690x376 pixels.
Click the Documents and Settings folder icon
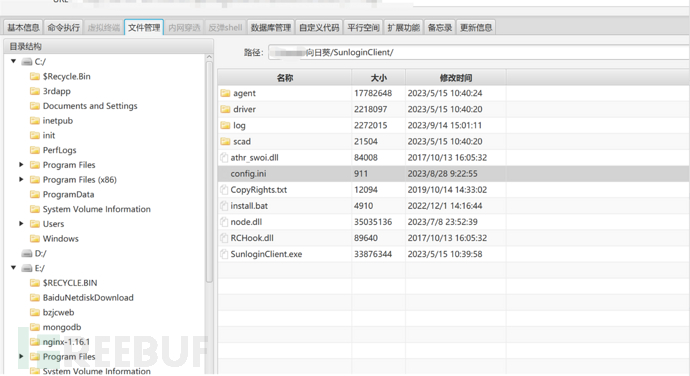pyautogui.click(x=35, y=106)
